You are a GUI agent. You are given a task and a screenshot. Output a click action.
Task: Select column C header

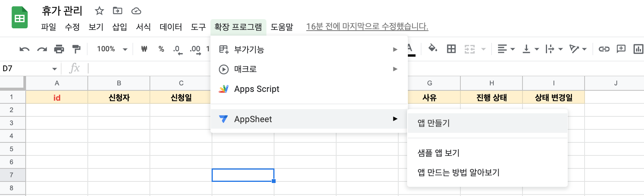click(x=181, y=83)
